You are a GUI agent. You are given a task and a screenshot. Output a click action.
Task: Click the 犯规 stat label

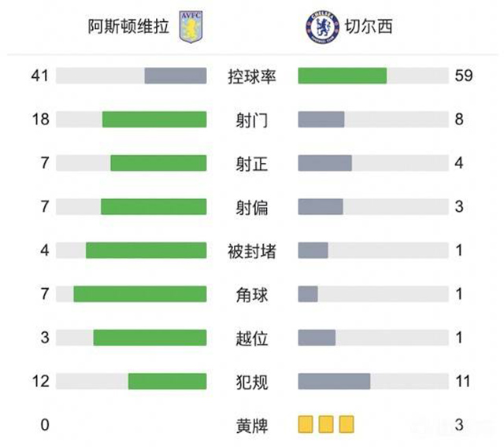point(252,382)
